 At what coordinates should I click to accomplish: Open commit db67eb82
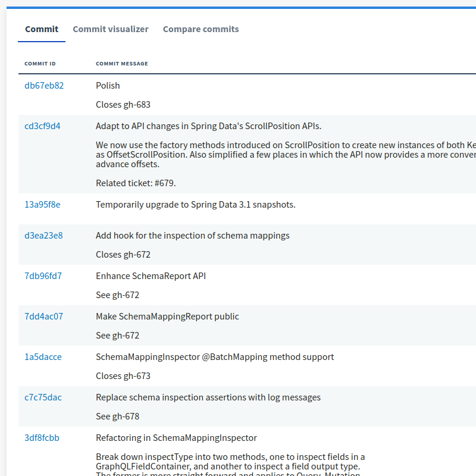(44, 86)
